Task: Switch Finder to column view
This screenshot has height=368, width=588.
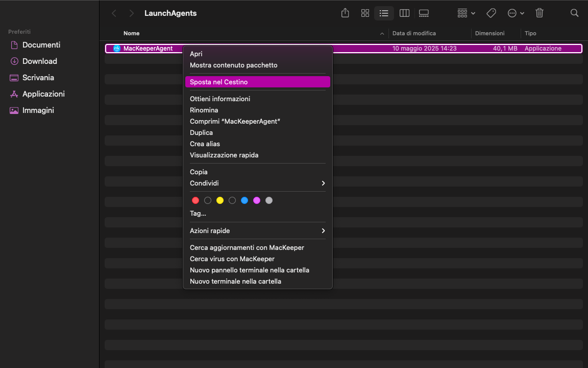Action: pyautogui.click(x=404, y=13)
